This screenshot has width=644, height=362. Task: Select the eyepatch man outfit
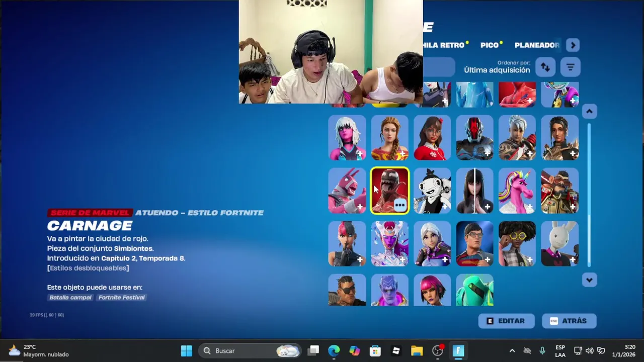coord(347,290)
